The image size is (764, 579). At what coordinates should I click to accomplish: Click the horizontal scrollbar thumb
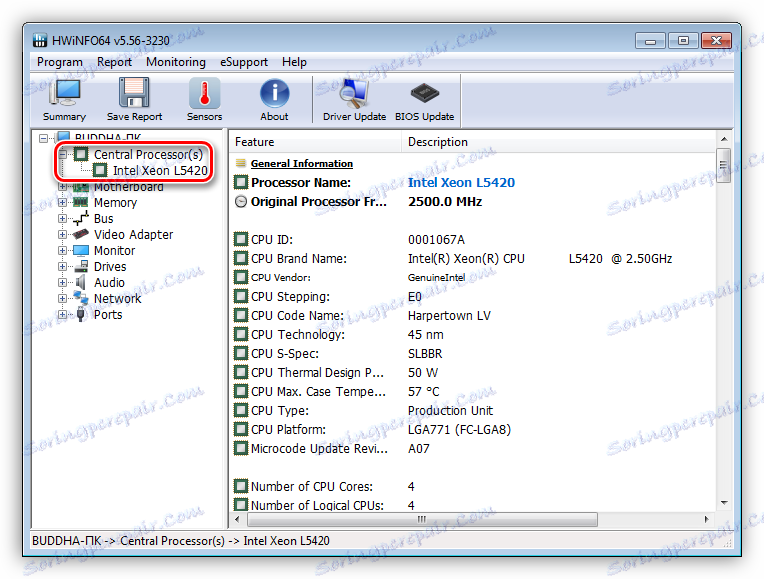coord(422,520)
